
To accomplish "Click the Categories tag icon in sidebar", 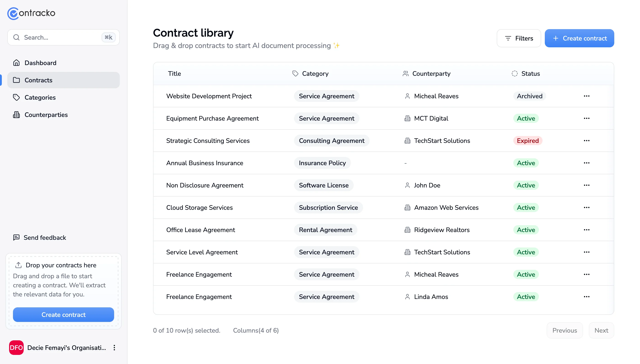I will [17, 97].
